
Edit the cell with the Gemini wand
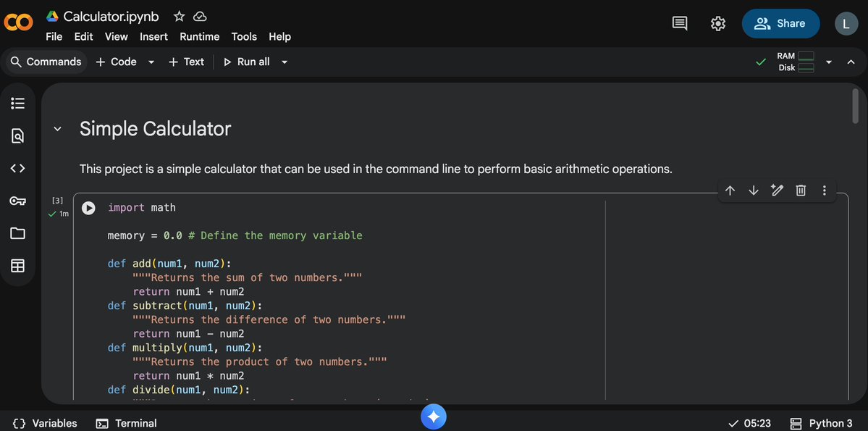(x=777, y=190)
